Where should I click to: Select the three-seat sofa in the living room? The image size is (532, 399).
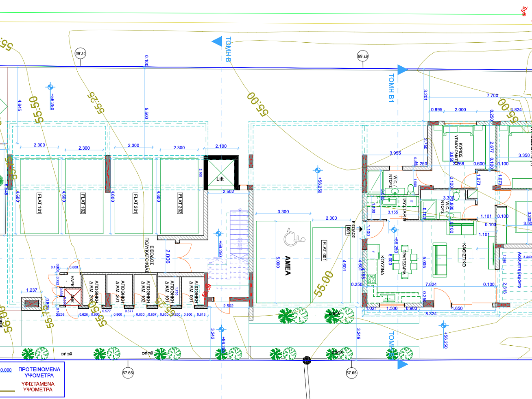439,259
